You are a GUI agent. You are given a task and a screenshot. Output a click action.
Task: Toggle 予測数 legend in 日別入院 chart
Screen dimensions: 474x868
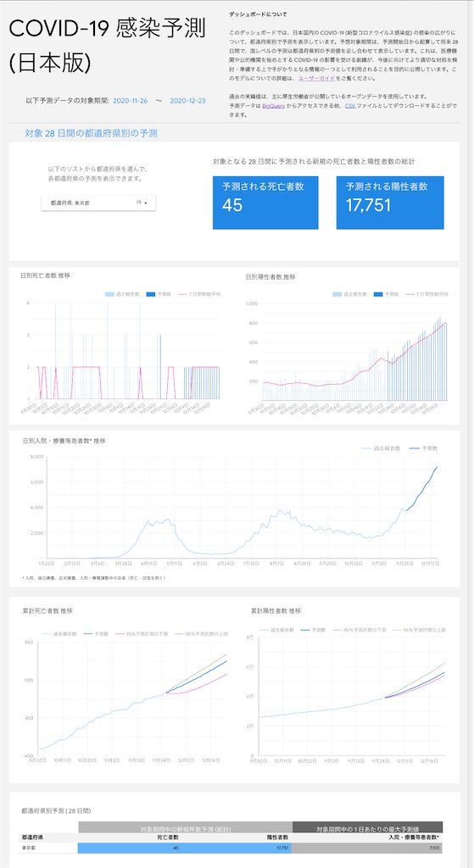(x=423, y=448)
